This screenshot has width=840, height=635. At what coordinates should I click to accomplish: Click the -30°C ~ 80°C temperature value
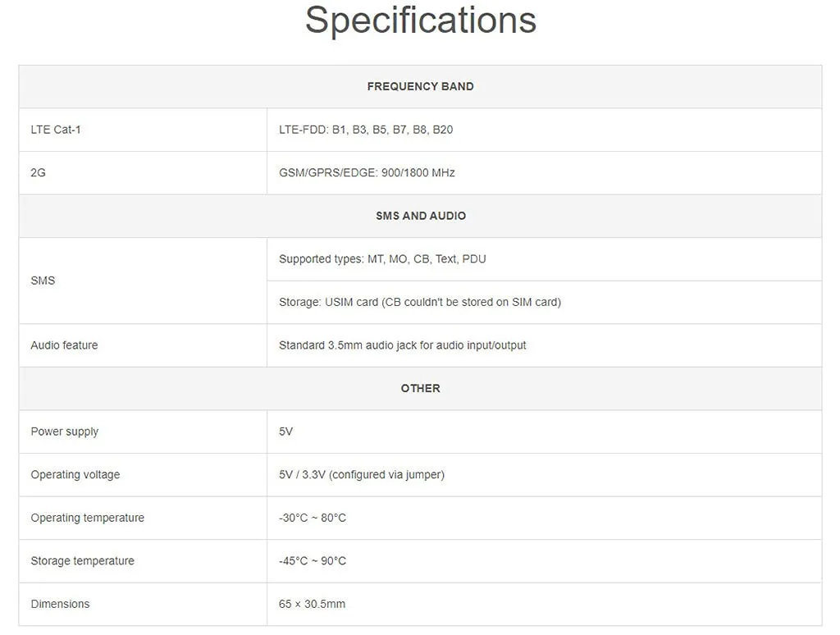313,518
